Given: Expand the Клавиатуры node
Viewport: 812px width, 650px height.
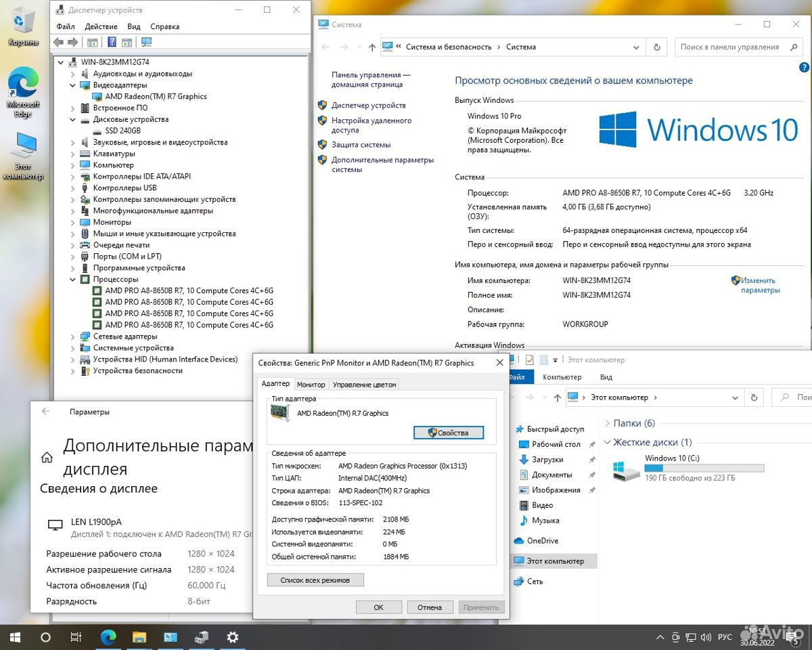Looking at the screenshot, I should click(x=73, y=154).
